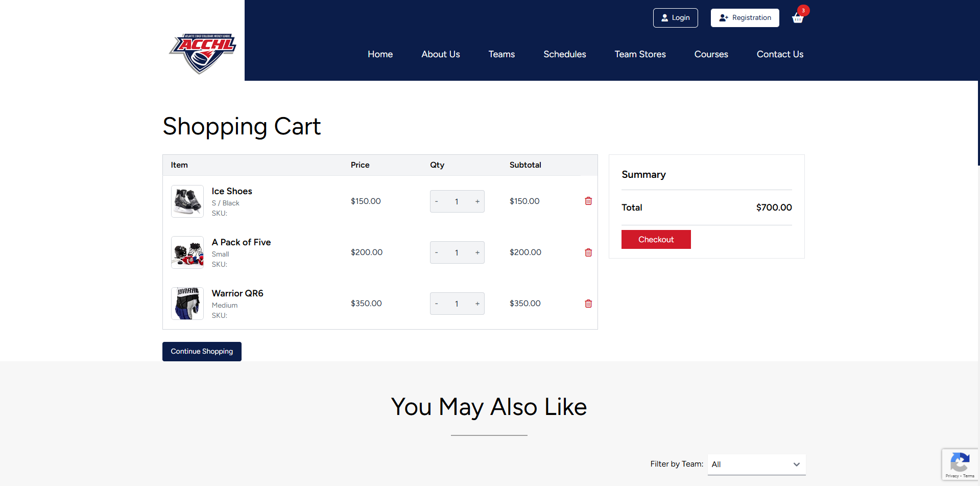Delete the Ice Shoes item via trash icon
The image size is (980, 486).
tap(588, 201)
